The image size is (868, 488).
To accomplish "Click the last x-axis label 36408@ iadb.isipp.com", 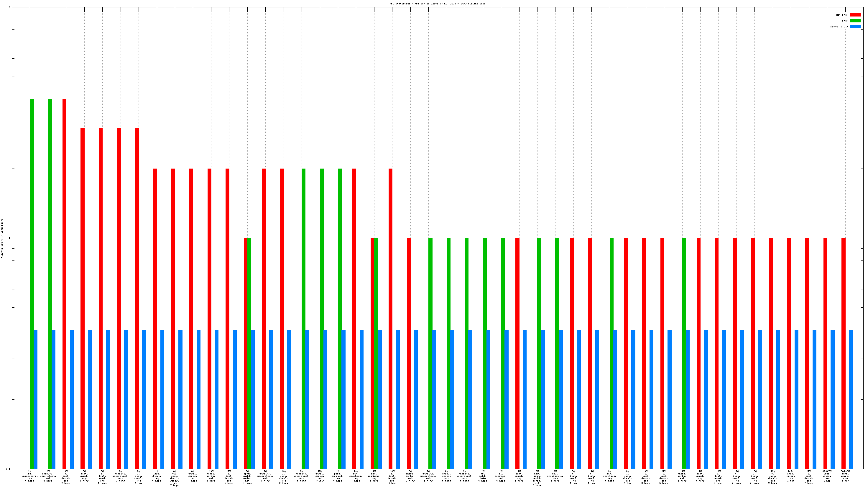I will coord(845,476).
